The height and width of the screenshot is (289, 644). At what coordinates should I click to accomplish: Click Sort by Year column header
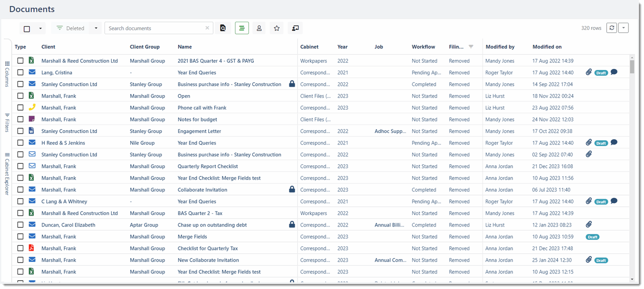pos(343,47)
